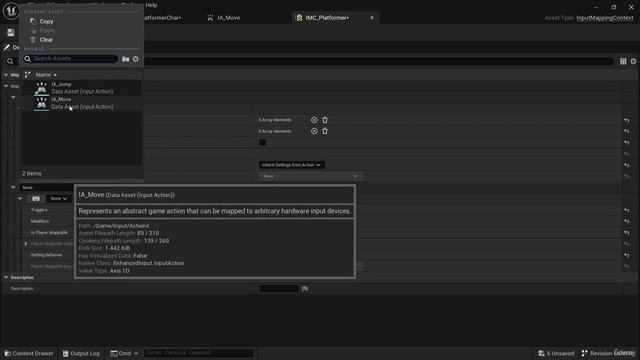
Task: Click the 2 items count text
Action: pyautogui.click(x=31, y=173)
